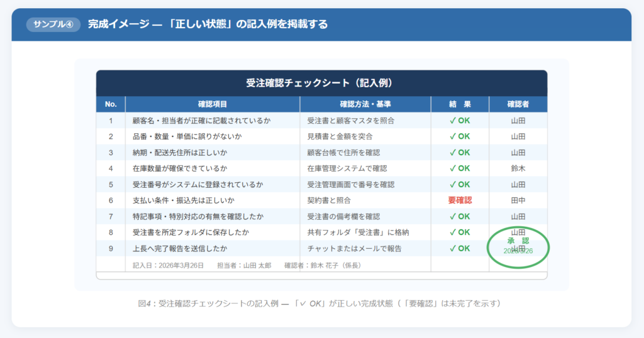Click the ✓ OK for 品番・数量・単価 row

460,136
